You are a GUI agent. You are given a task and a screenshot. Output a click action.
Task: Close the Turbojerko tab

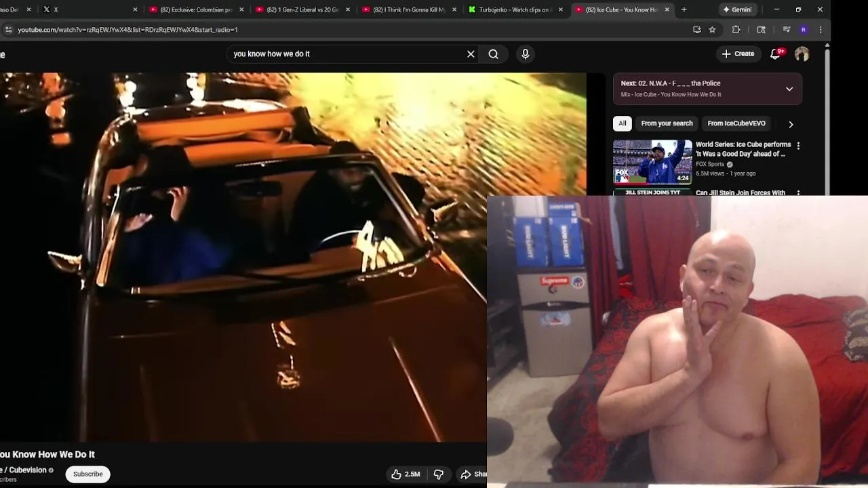coord(561,9)
